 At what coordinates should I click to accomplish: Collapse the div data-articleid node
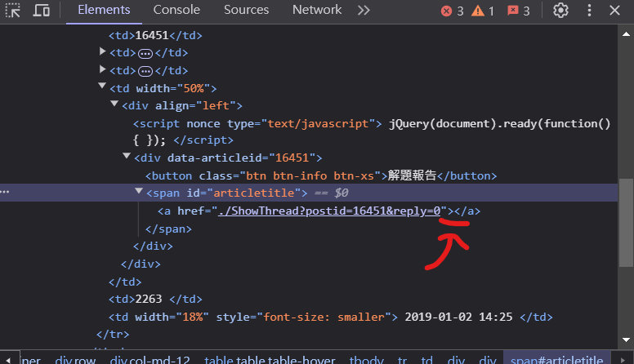tap(127, 158)
